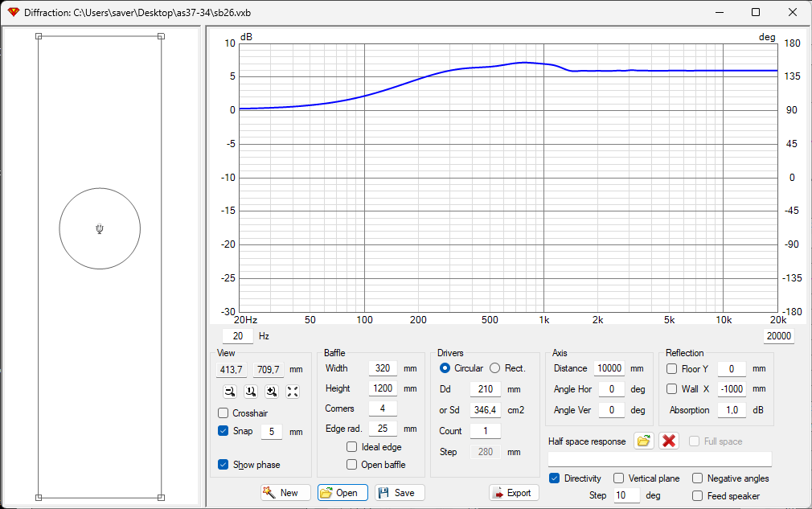Click the Snap mm value field
The width and height of the screenshot is (812, 509).
(x=272, y=431)
